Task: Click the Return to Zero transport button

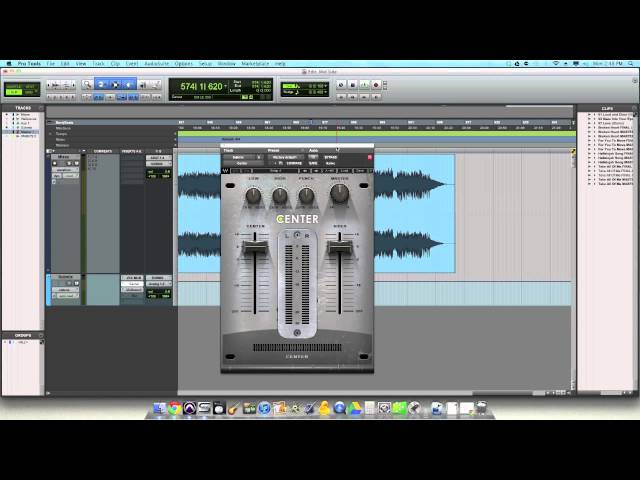Action: point(341,97)
